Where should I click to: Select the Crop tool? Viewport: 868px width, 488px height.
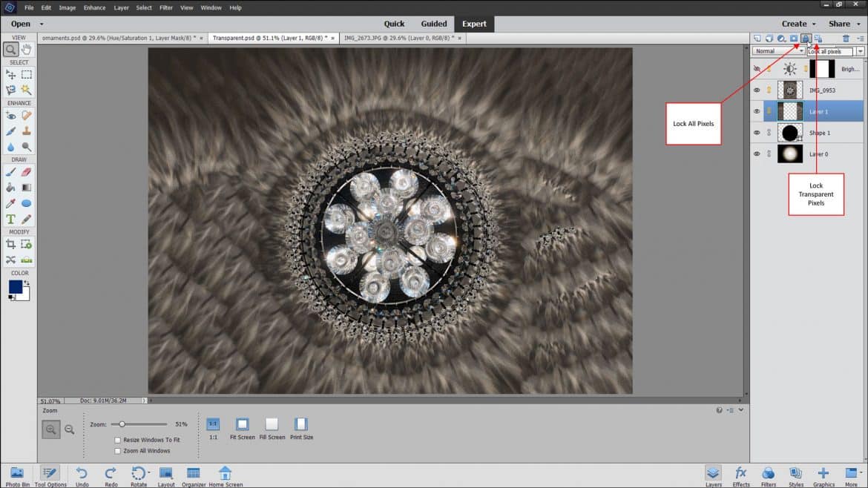[x=11, y=244]
